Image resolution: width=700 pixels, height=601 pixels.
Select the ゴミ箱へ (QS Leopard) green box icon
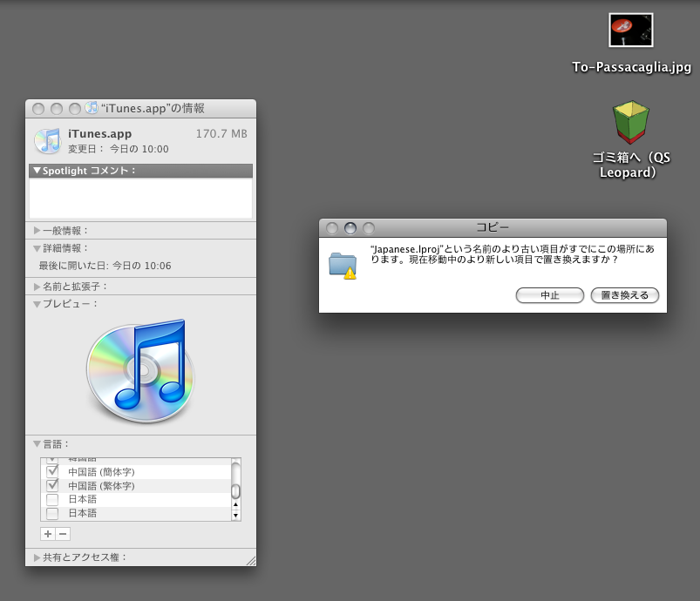pyautogui.click(x=631, y=122)
